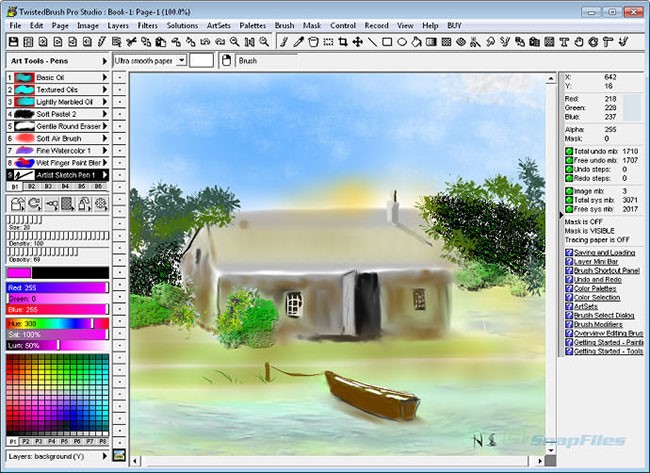Expand the Artist Sketch Pen 1 arrow
The image size is (650, 473).
click(104, 175)
